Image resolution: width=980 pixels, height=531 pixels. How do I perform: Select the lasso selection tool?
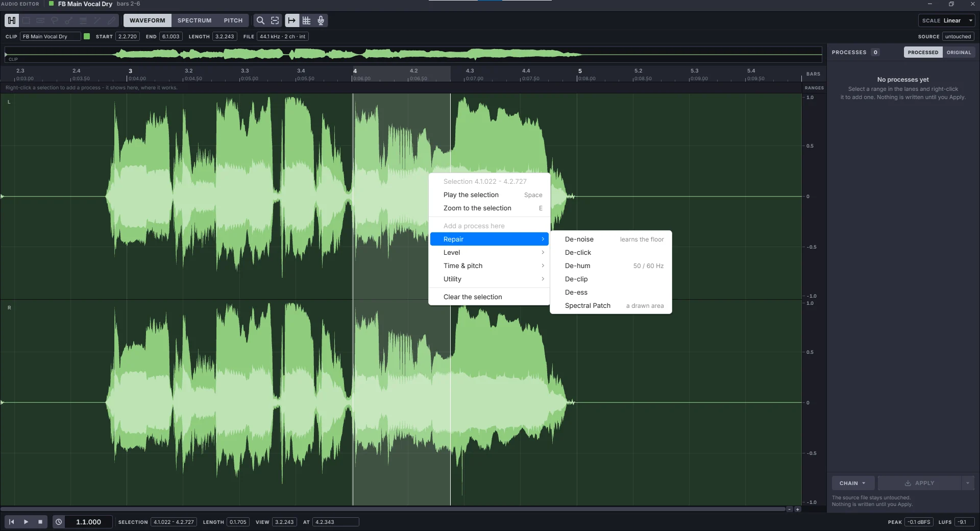tap(55, 20)
